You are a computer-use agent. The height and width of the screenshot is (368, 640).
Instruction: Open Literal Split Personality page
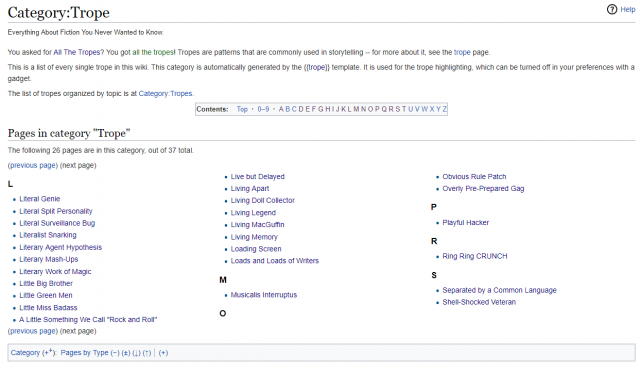(x=56, y=211)
